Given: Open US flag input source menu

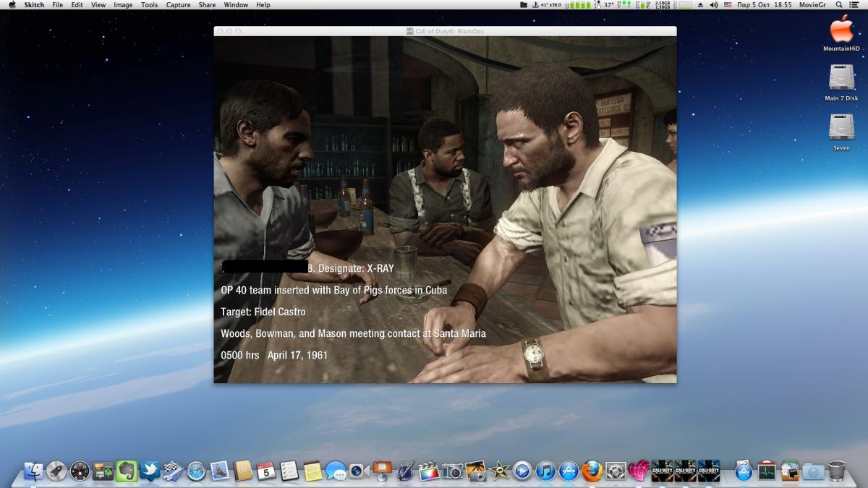Looking at the screenshot, I should pos(729,4).
